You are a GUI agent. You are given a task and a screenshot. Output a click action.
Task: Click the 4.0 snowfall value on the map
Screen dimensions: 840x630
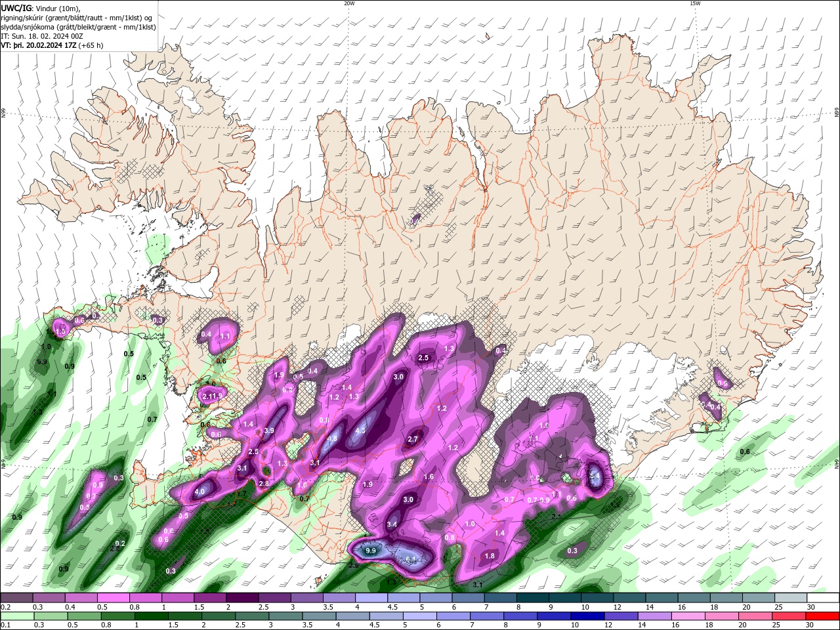[200, 492]
